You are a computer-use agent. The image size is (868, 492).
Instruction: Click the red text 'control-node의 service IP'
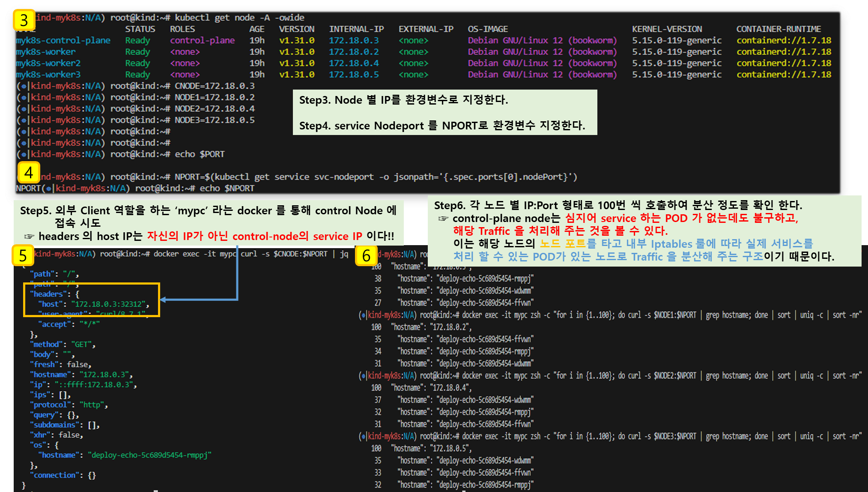(297, 237)
